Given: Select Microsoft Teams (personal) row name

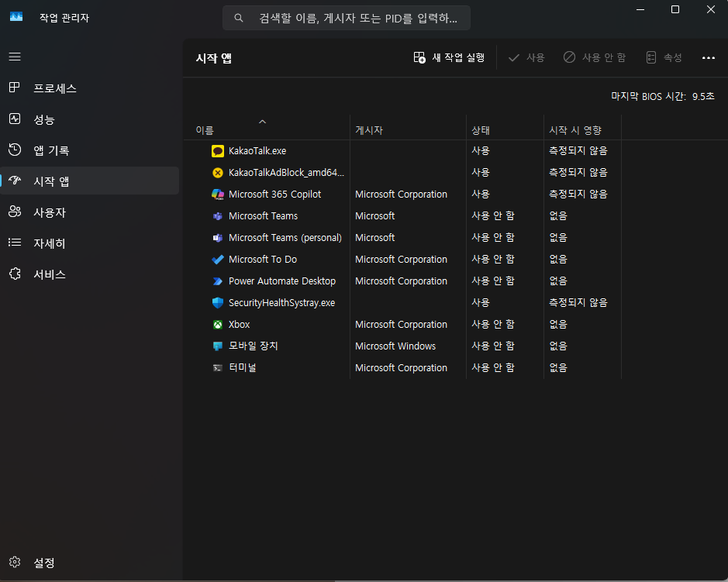Looking at the screenshot, I should 285,238.
